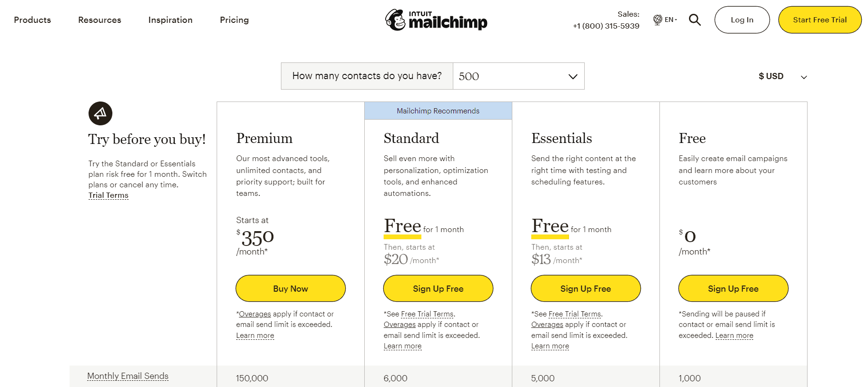The image size is (868, 387).
Task: Sign up free for Standard plan
Action: pos(438,288)
